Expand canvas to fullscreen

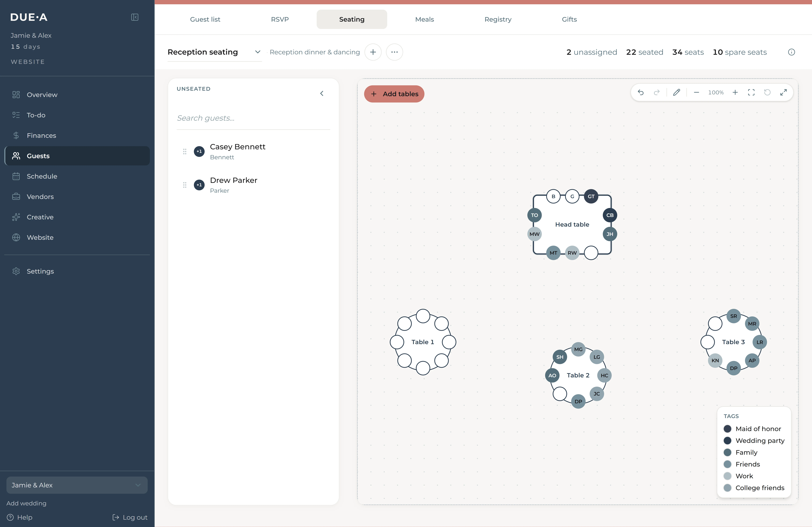784,92
